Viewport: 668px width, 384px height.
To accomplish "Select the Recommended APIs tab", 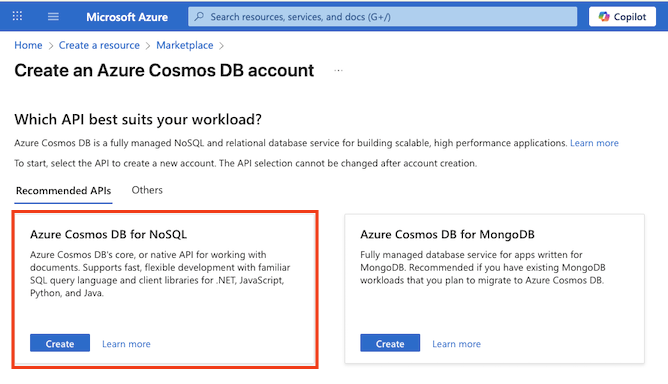I will click(63, 191).
